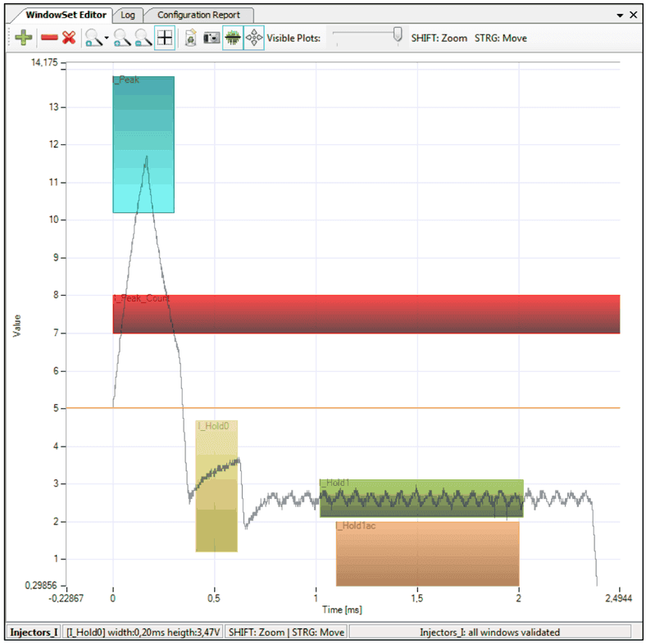The height and width of the screenshot is (644, 646).
Task: Click the I_Hold0 width and height status text
Action: click(x=143, y=632)
